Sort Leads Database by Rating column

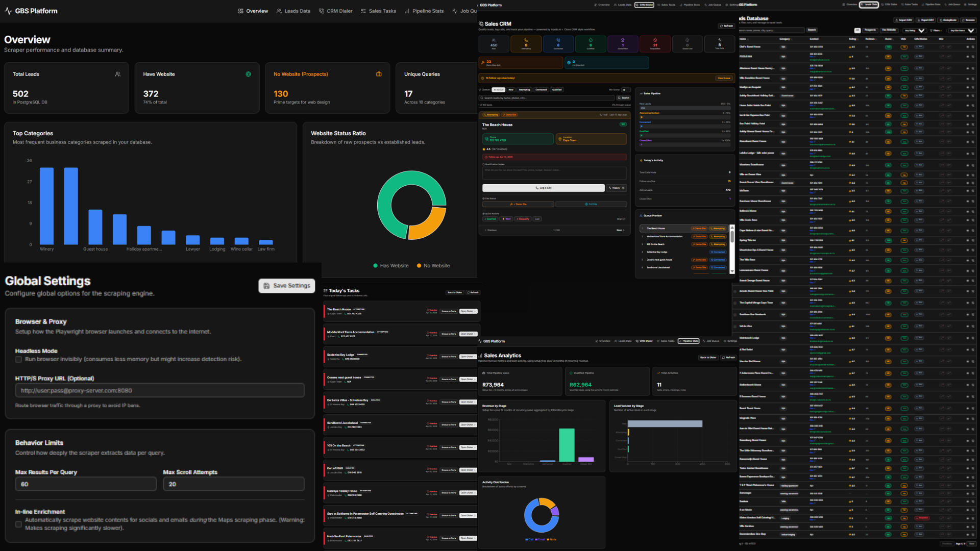pyautogui.click(x=853, y=39)
